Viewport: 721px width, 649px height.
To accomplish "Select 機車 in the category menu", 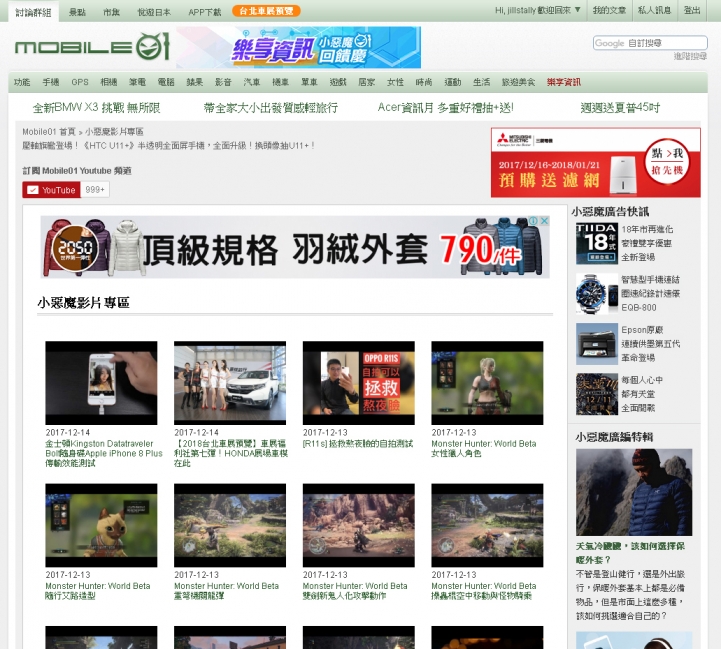I will pos(280,82).
